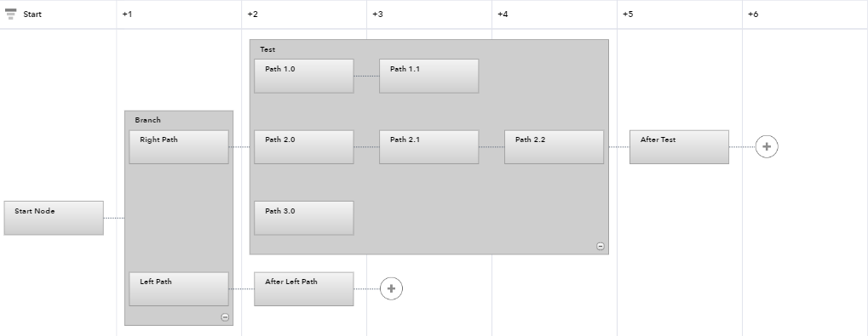Select the Left Path node
The image size is (868, 336).
[179, 288]
